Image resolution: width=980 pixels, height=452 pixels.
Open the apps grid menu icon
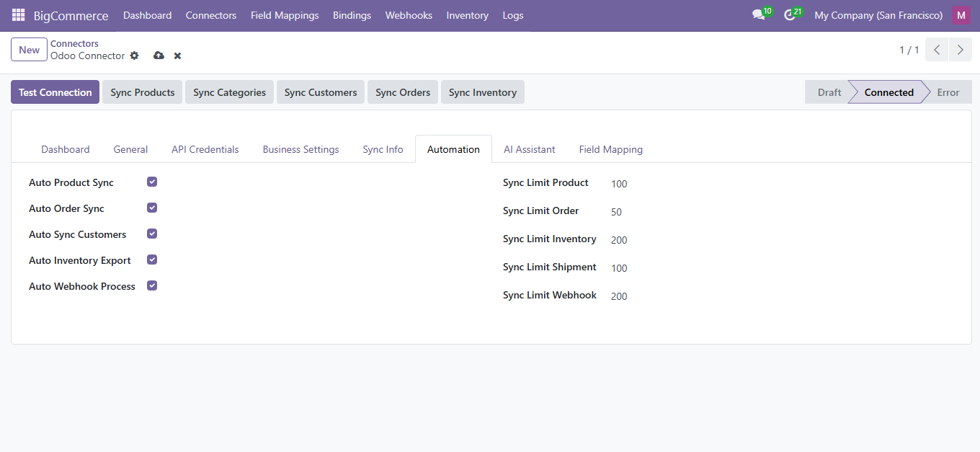tap(18, 15)
